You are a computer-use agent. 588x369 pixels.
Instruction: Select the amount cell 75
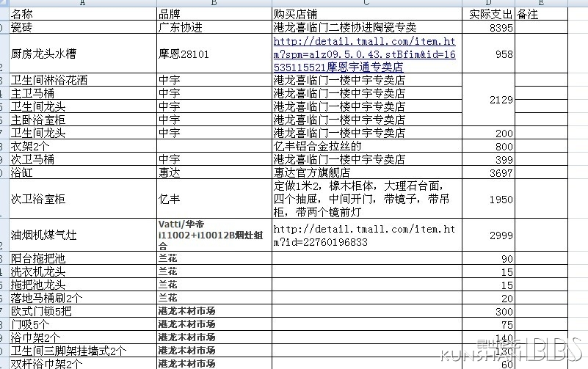[x=489, y=324]
